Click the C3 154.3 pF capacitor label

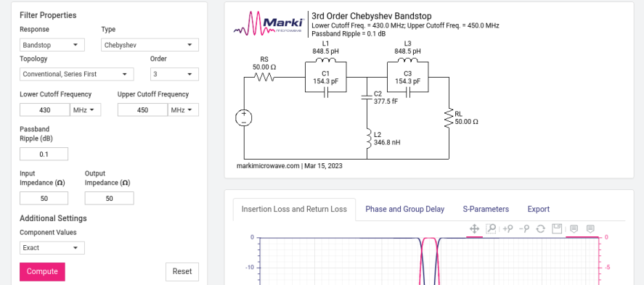pyautogui.click(x=407, y=78)
